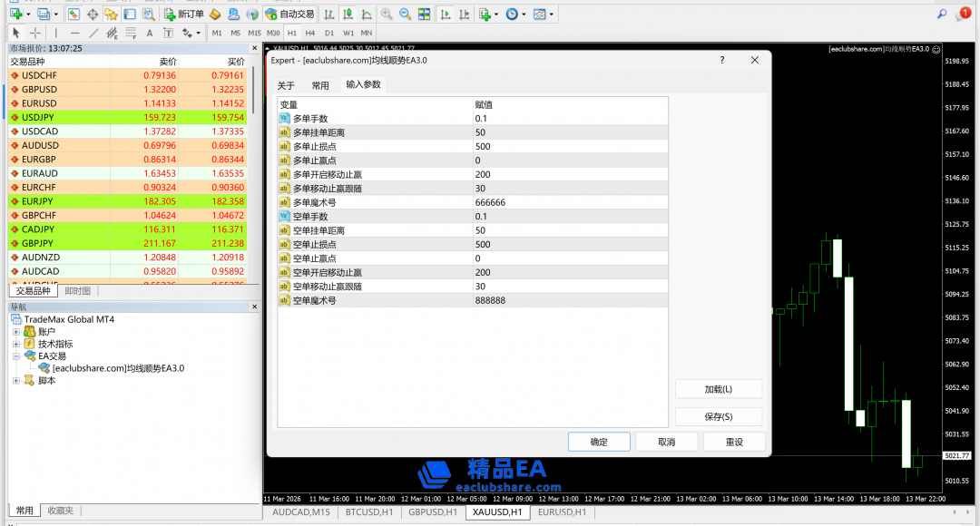
Task: Select the crosshair cursor tool
Action: [35, 33]
